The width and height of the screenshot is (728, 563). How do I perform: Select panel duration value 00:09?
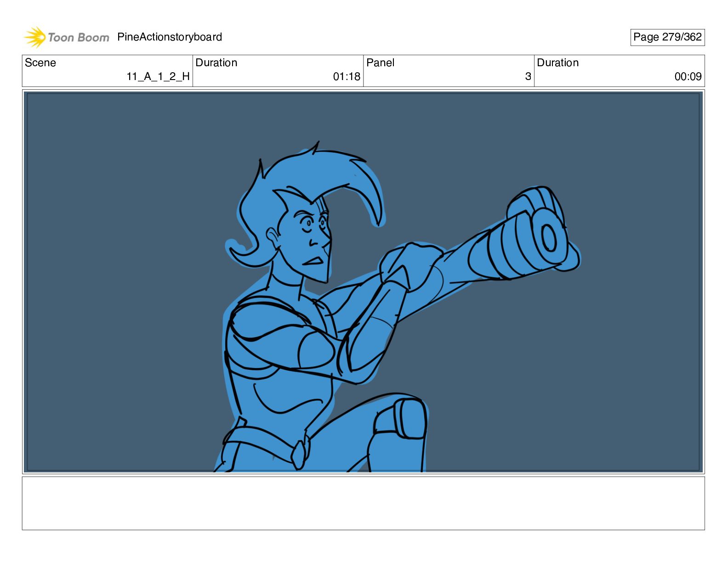click(x=688, y=77)
